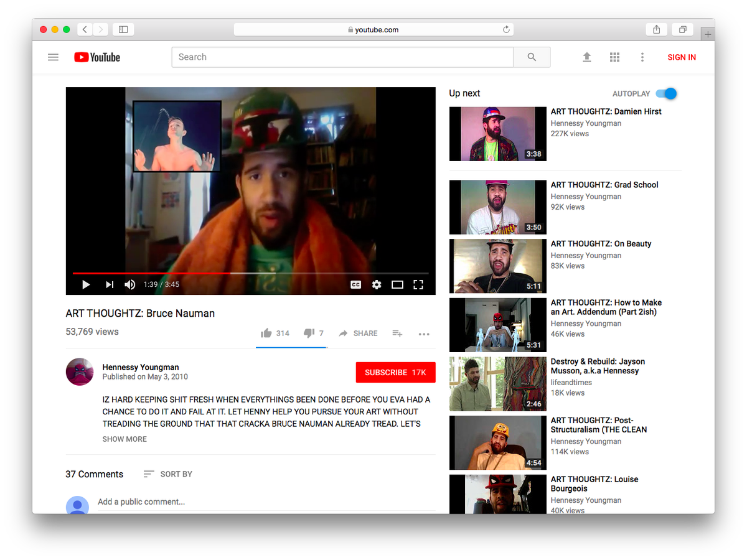Viewport: 747px width, 560px height.
Task: Open the player settings gear
Action: pos(377,284)
